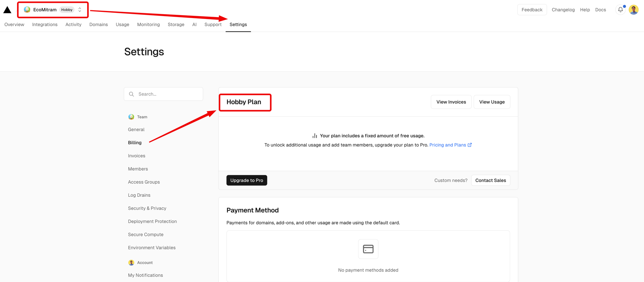Viewport: 644px width, 282px height.
Task: Focus the settings Search field
Action: point(163,94)
